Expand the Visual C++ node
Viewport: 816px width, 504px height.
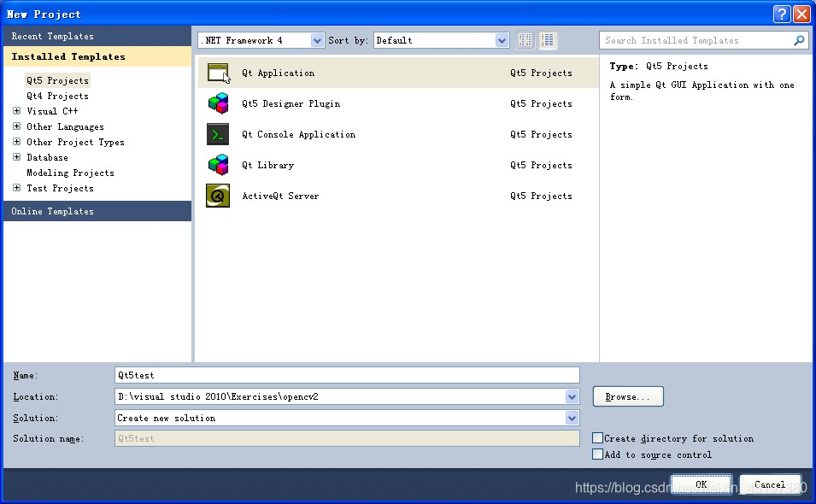[x=16, y=111]
